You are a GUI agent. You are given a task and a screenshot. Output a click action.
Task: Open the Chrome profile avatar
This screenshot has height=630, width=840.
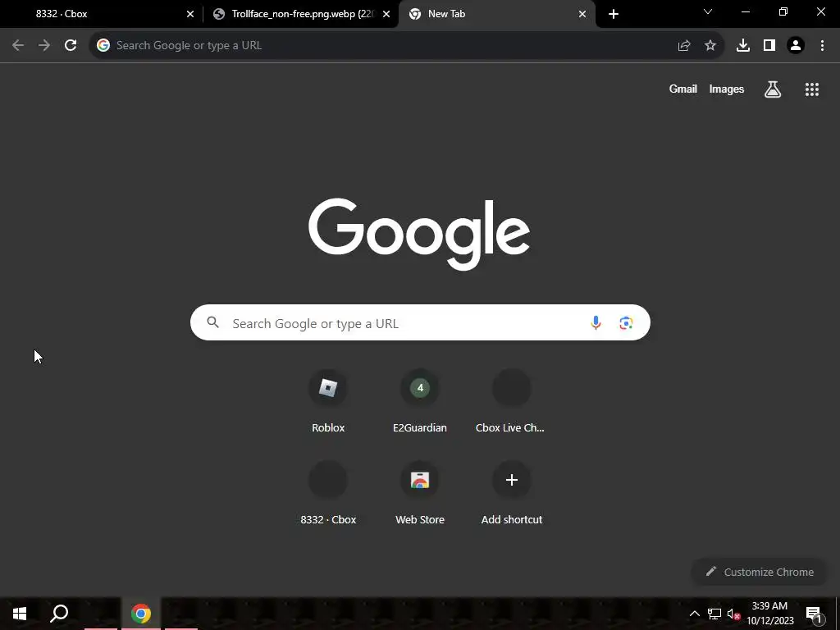[x=796, y=46]
